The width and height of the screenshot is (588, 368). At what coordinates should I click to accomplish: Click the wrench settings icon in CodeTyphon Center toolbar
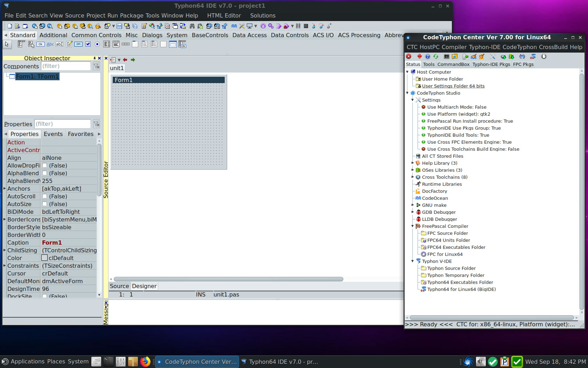pyautogui.click(x=492, y=56)
